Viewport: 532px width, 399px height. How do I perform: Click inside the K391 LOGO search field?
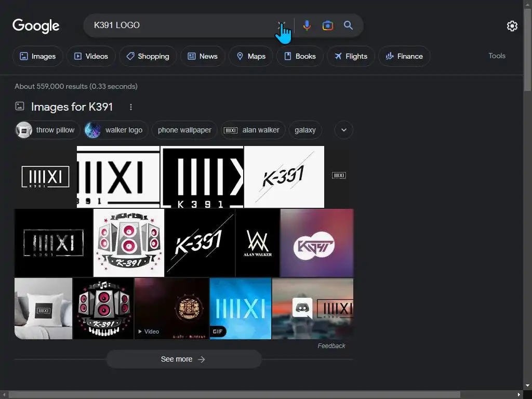pyautogui.click(x=183, y=25)
